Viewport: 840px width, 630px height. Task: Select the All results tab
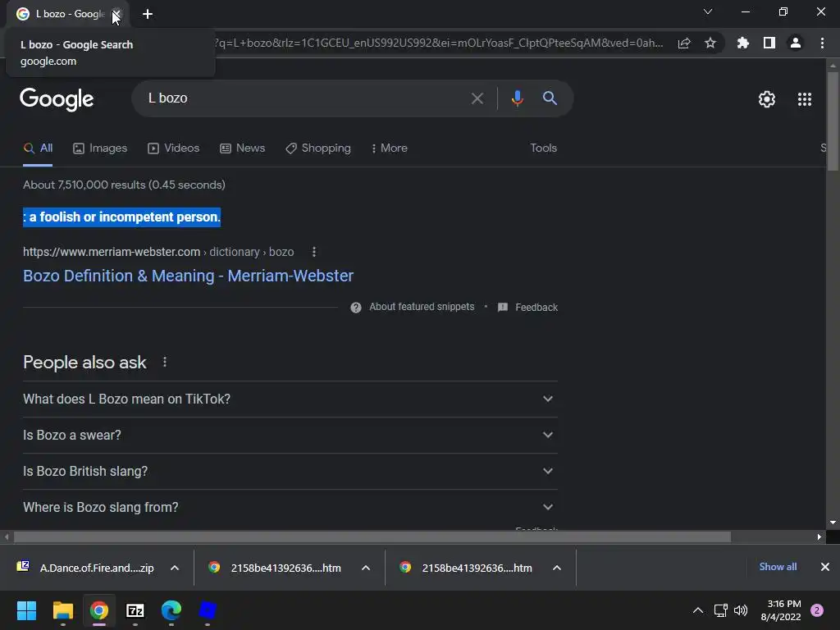pyautogui.click(x=38, y=148)
